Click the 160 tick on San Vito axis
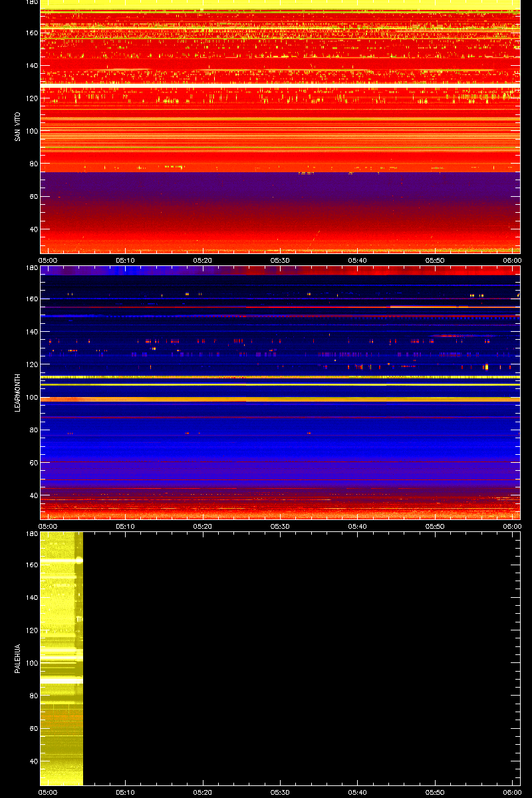This screenshot has height=798, width=532. [31, 33]
